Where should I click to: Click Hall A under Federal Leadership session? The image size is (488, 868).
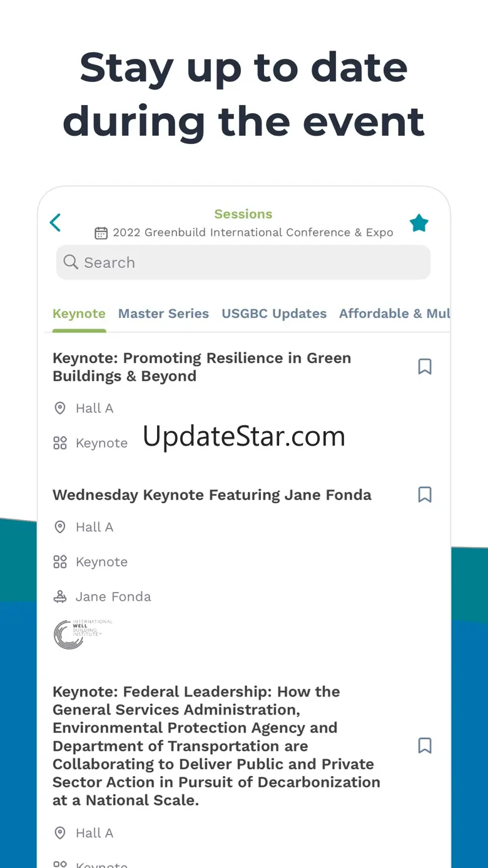[x=94, y=834]
